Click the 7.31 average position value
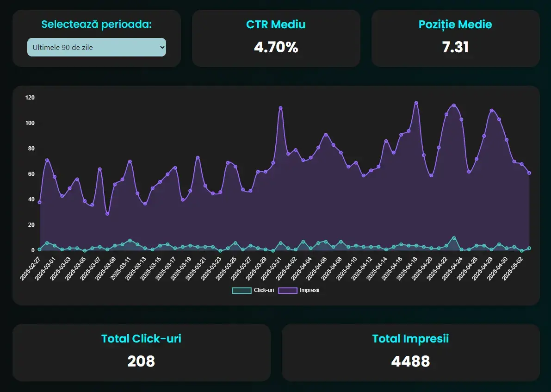Viewport: 551px width, 392px height. 455,47
